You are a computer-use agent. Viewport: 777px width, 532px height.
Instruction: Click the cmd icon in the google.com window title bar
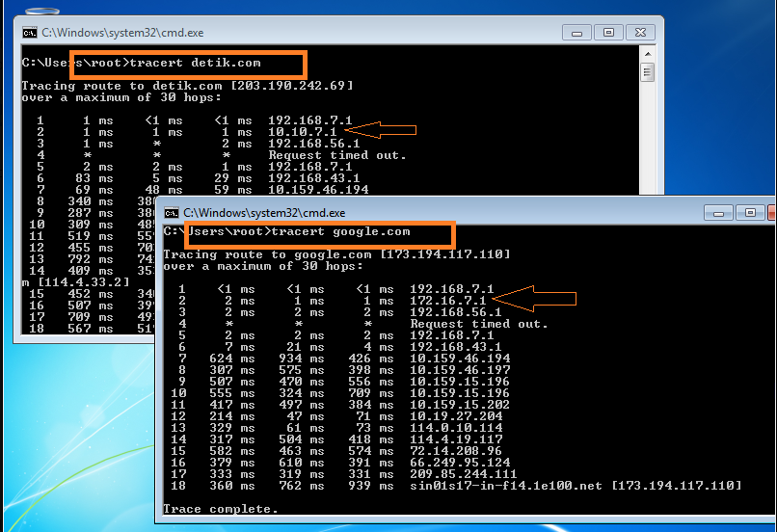[171, 213]
